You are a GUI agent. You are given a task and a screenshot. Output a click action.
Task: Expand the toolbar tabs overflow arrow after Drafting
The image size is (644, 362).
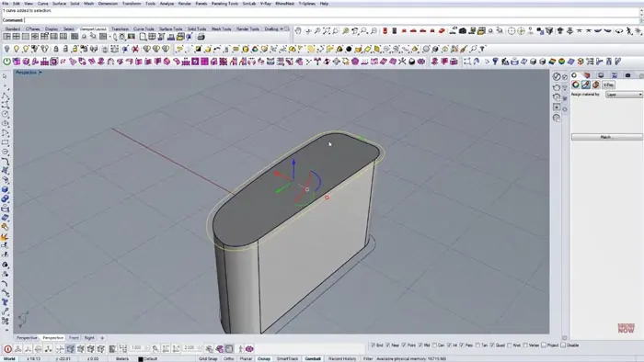point(282,28)
